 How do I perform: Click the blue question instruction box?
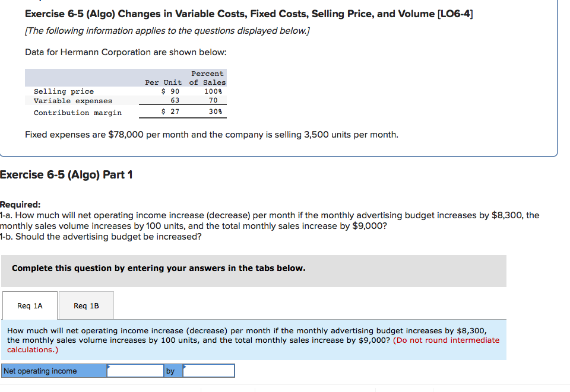255,340
